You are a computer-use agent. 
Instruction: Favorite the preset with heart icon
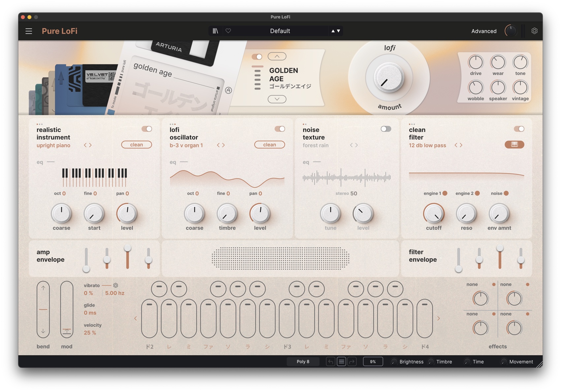pyautogui.click(x=228, y=31)
